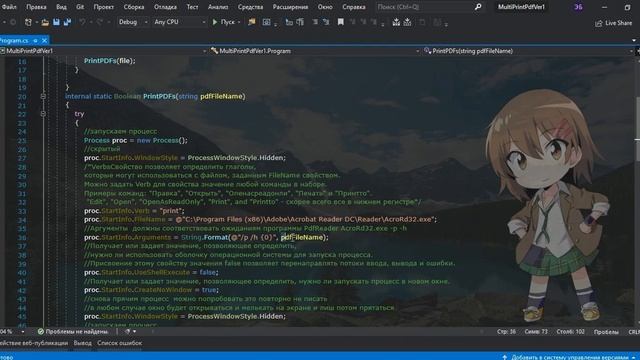The width and height of the screenshot is (640, 360).
Task: Click the PrintPDFs(file) call on line 16
Action: 109,61
